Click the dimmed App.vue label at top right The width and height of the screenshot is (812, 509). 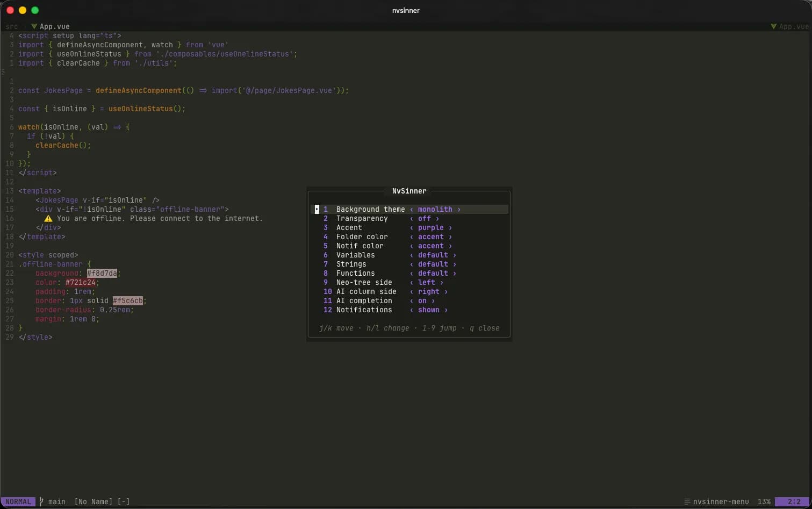point(794,26)
